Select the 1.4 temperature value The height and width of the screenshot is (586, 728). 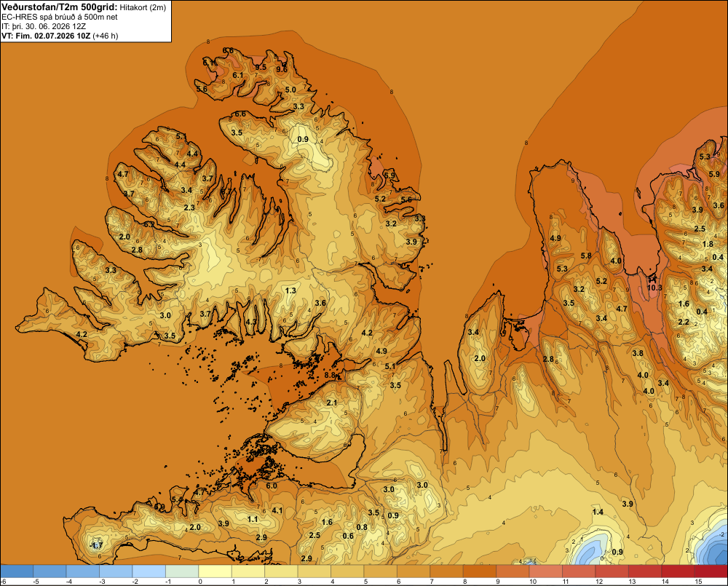pos(598,512)
